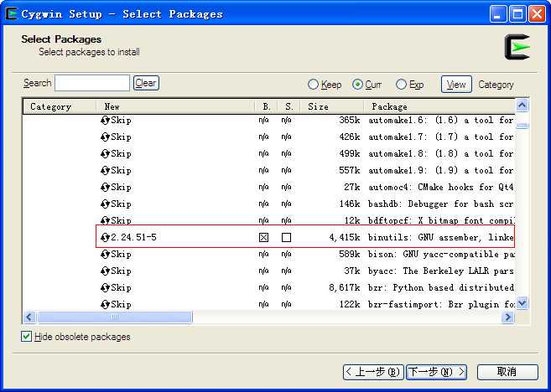551x392 pixels.
Task: Uncheck binutils binary install checkbox
Action: point(263,238)
